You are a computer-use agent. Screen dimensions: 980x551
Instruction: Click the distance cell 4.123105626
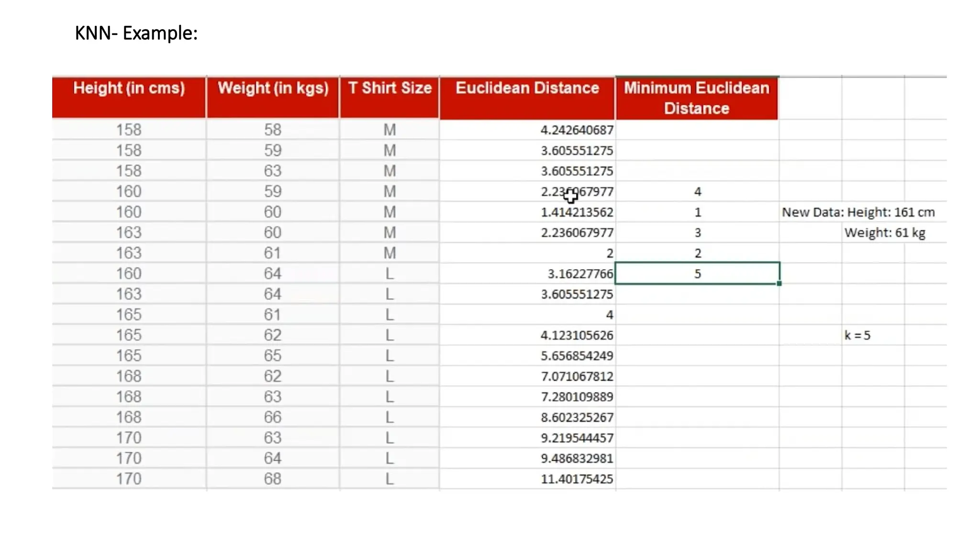coord(577,335)
